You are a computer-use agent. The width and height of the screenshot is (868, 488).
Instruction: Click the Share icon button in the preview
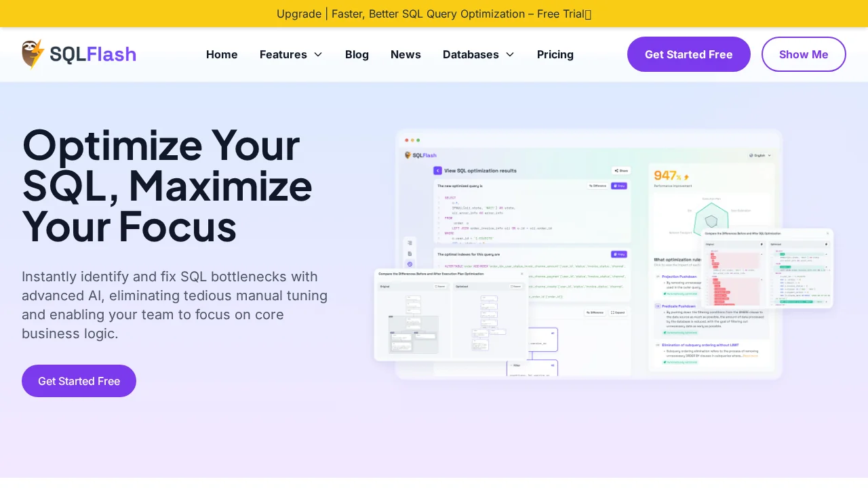tap(620, 171)
